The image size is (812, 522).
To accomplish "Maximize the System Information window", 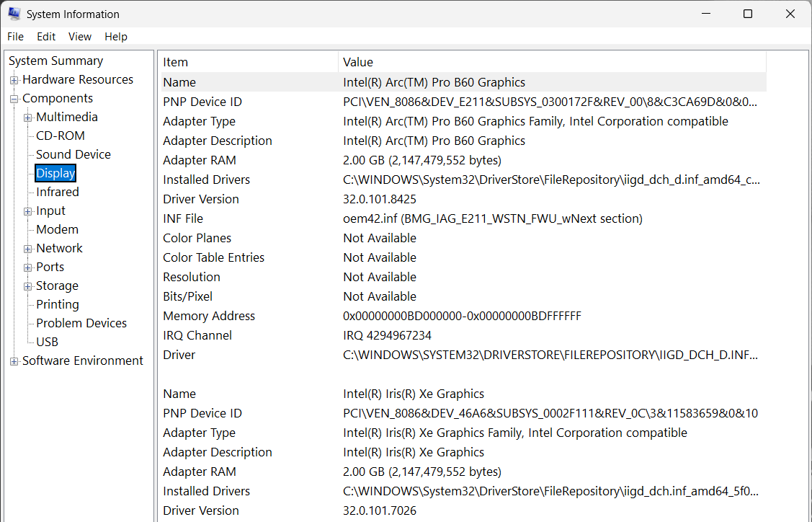I will (x=747, y=14).
